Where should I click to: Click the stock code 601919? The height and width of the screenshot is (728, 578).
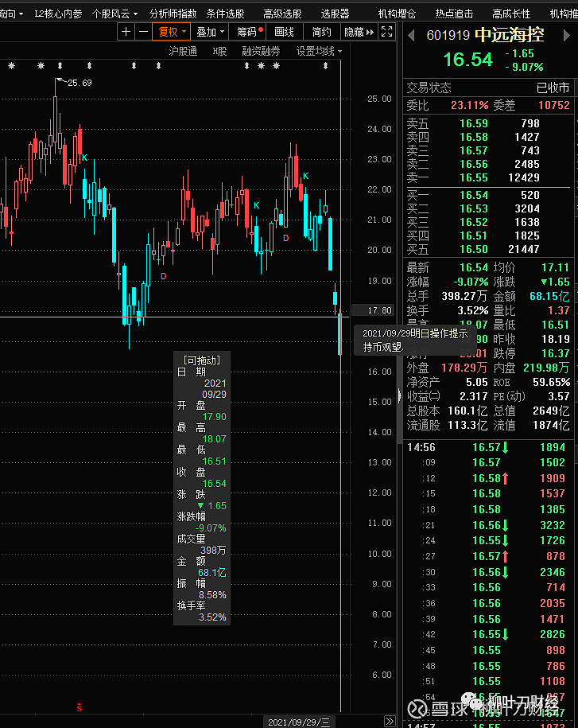click(x=448, y=35)
